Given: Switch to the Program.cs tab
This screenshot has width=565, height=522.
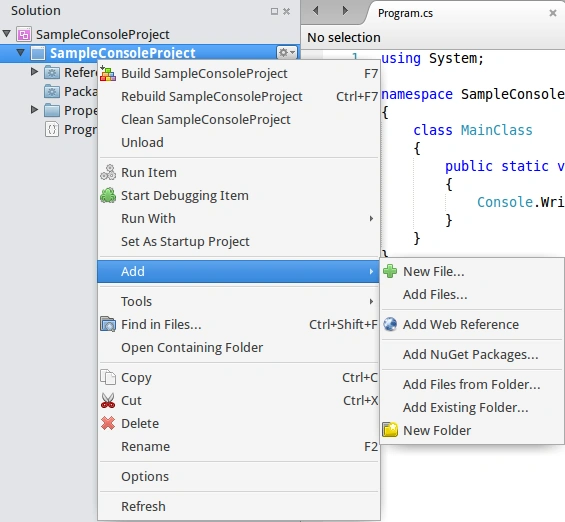Looking at the screenshot, I should pos(405,13).
